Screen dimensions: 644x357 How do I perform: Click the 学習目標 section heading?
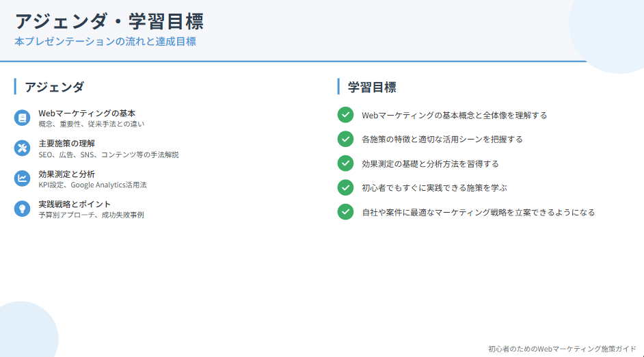pyautogui.click(x=372, y=87)
